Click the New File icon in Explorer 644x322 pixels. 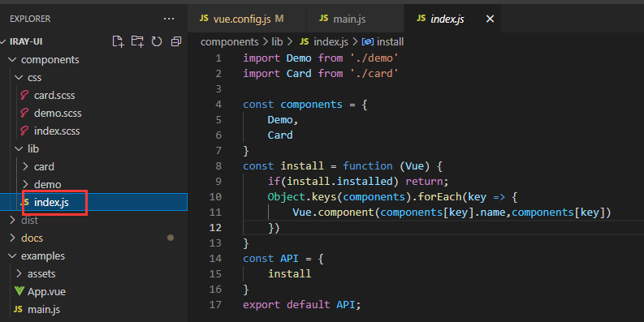(x=118, y=41)
